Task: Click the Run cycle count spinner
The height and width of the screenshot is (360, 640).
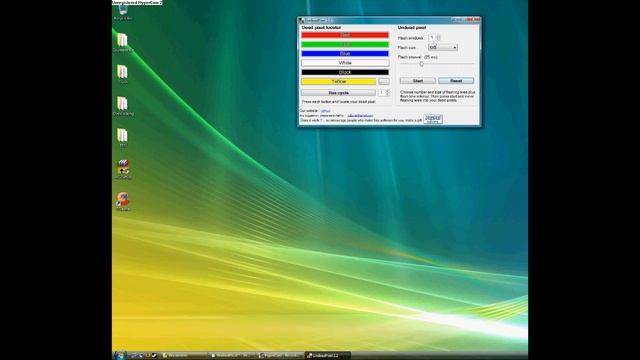Action: pos(384,93)
